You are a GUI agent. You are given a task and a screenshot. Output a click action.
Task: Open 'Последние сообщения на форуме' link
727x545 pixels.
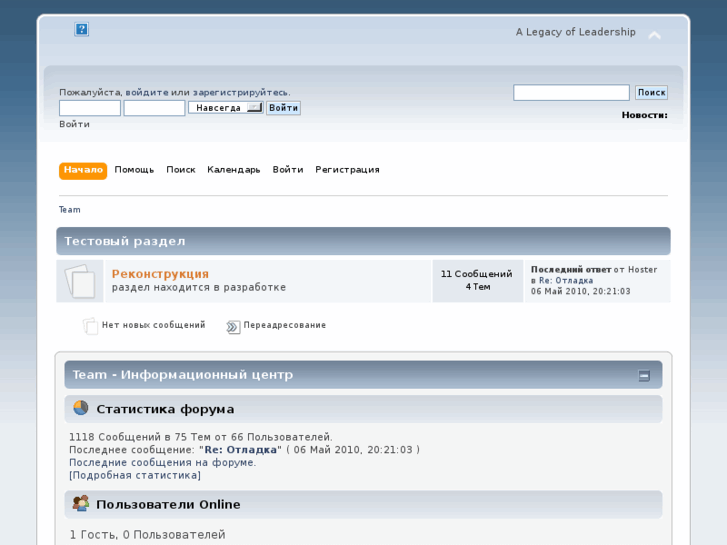point(163,462)
